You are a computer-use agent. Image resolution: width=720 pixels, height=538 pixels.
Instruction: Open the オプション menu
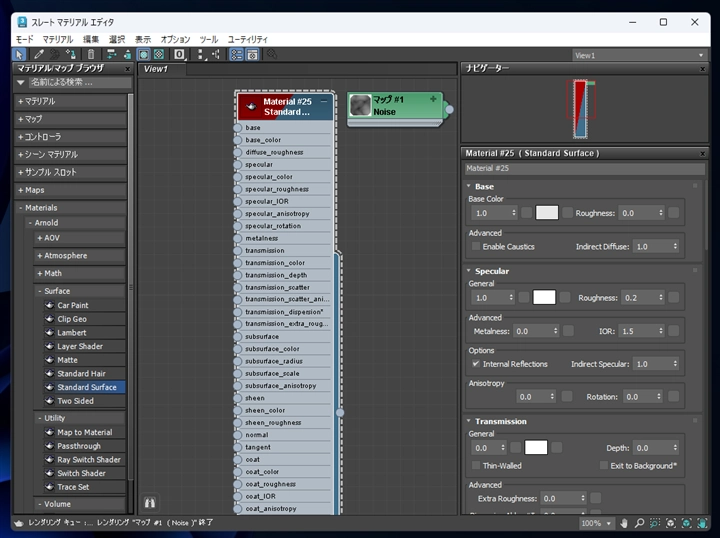[175, 39]
